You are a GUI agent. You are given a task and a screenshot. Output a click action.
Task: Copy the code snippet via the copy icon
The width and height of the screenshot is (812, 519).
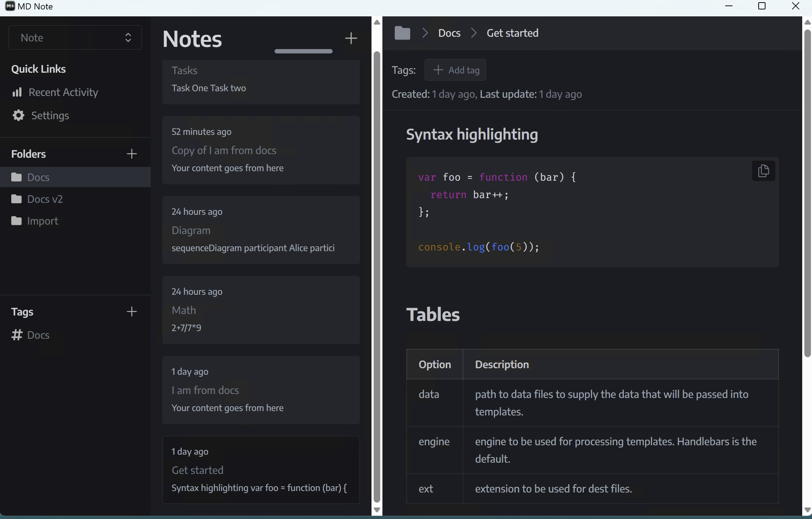(x=763, y=171)
